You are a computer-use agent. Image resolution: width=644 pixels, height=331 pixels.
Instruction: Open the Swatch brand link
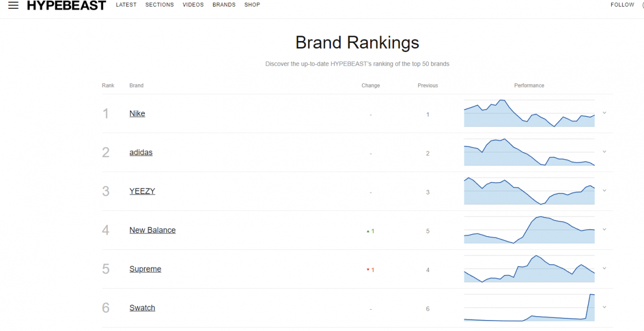tap(142, 308)
